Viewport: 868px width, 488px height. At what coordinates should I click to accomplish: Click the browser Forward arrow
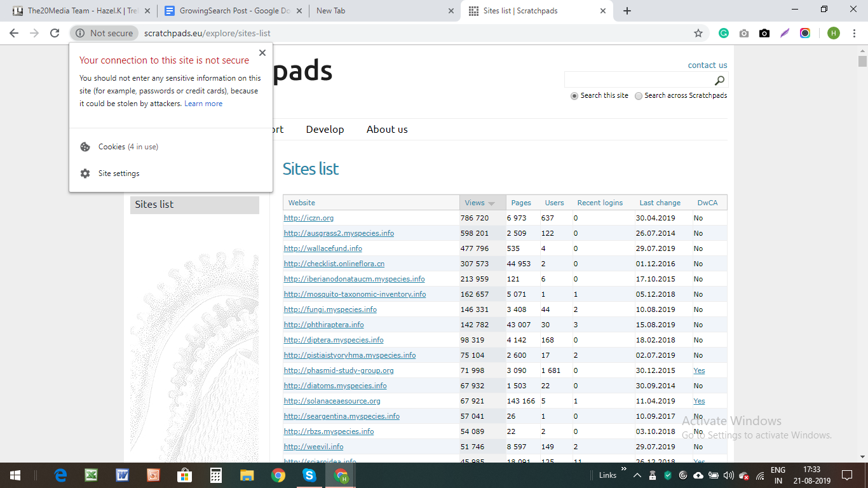point(34,33)
